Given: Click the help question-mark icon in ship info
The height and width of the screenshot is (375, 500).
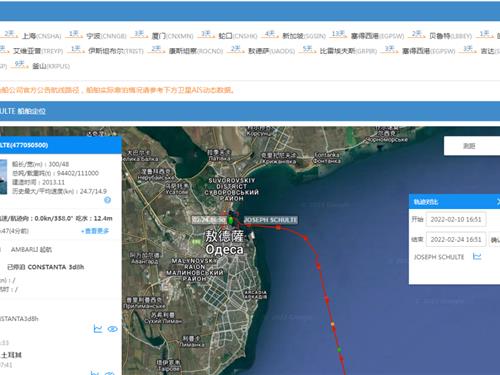Looking at the screenshot, I should click(107, 200).
